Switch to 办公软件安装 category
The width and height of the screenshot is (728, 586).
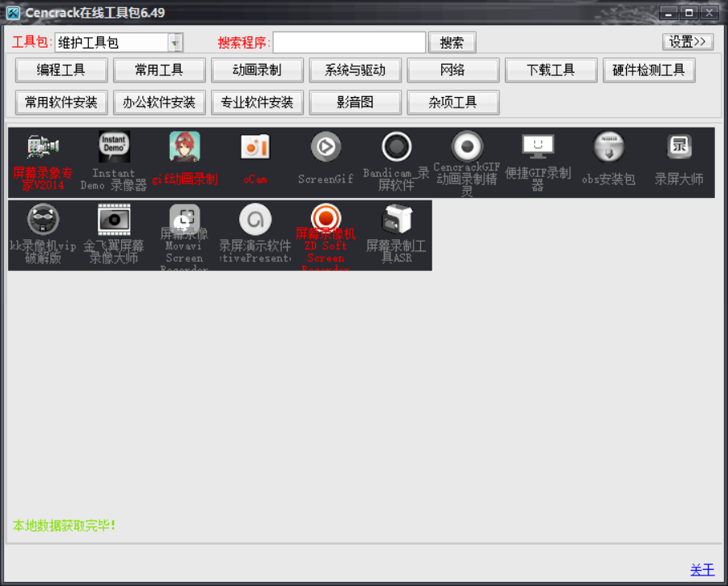point(159,102)
